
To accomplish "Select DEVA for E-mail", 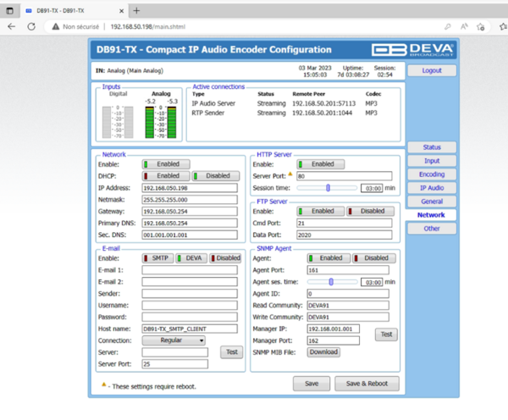I will [x=191, y=258].
